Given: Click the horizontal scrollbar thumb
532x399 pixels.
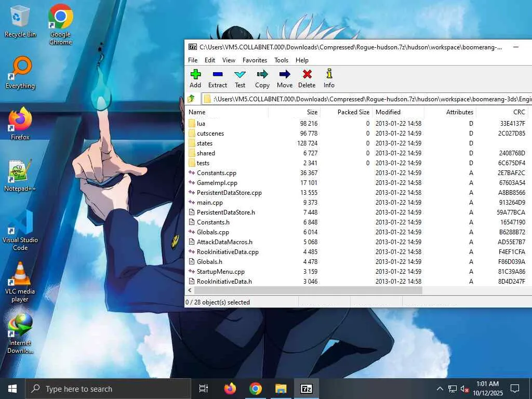Looking at the screenshot, I should coord(308,290).
